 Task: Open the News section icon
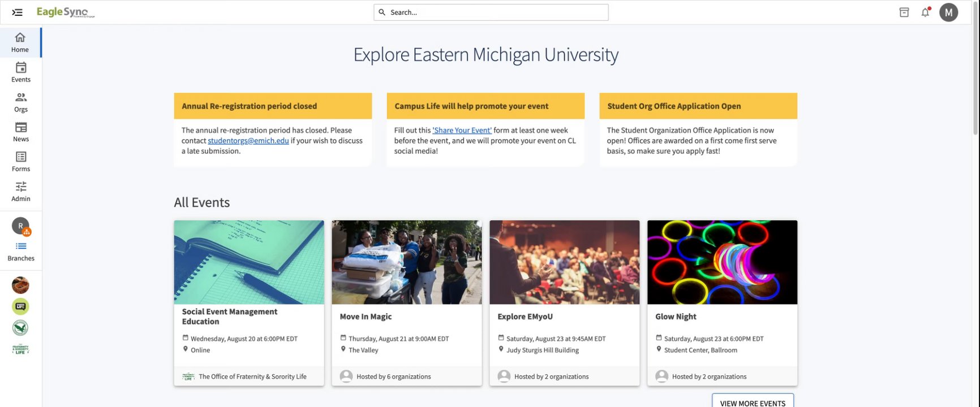[21, 127]
